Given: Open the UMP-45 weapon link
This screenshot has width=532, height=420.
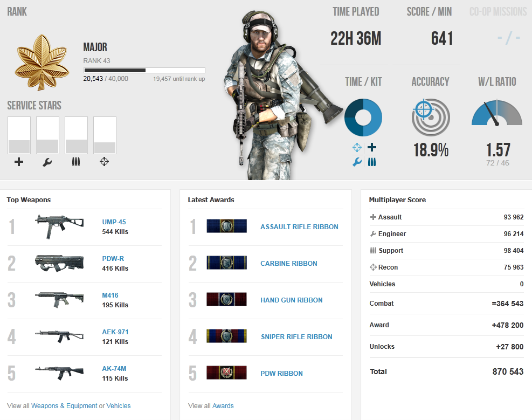Looking at the screenshot, I should click(x=114, y=222).
